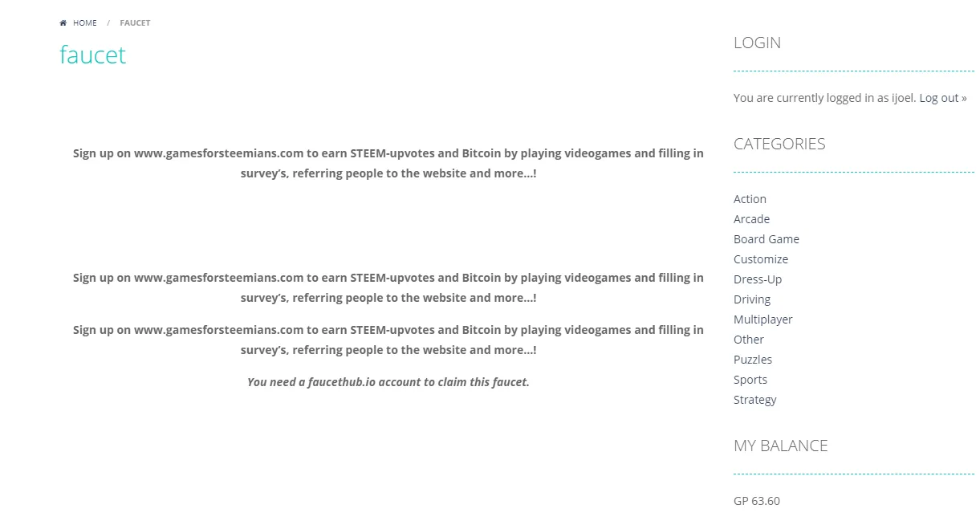Click the faucet page title
This screenshot has width=980, height=521.
pyautogui.click(x=93, y=55)
